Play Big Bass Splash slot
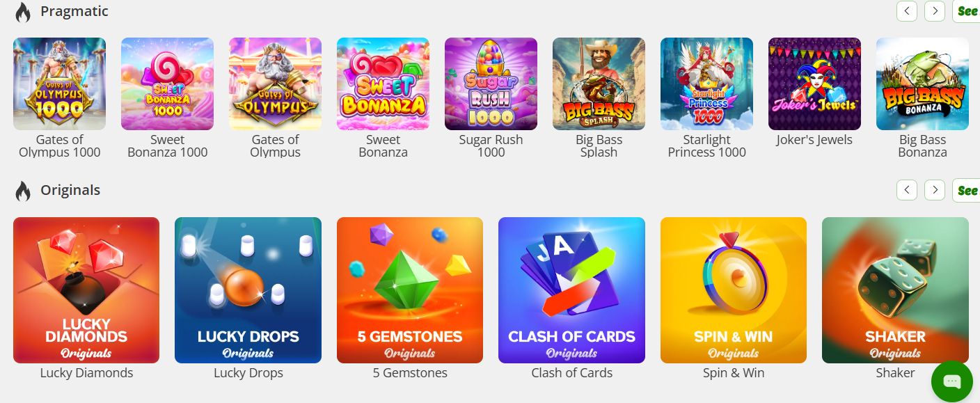Viewport: 980px width, 403px height. click(x=599, y=84)
